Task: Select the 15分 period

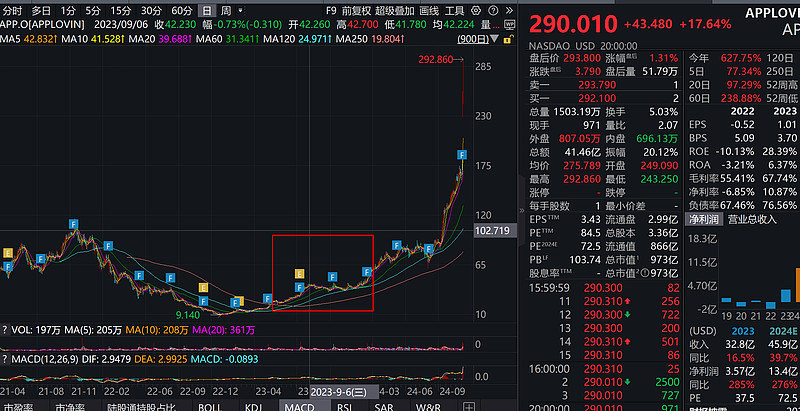Action: (x=120, y=10)
